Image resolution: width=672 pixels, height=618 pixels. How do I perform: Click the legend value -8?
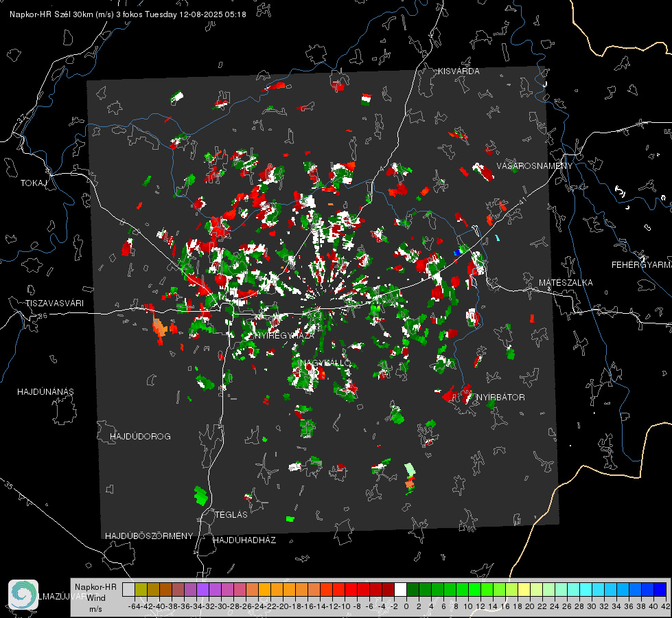point(357,606)
